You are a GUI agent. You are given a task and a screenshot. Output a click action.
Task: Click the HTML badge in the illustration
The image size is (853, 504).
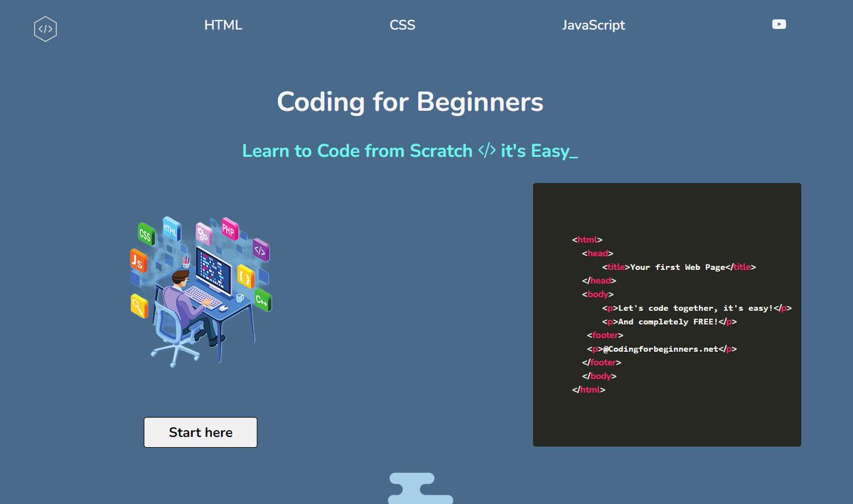pyautogui.click(x=169, y=228)
